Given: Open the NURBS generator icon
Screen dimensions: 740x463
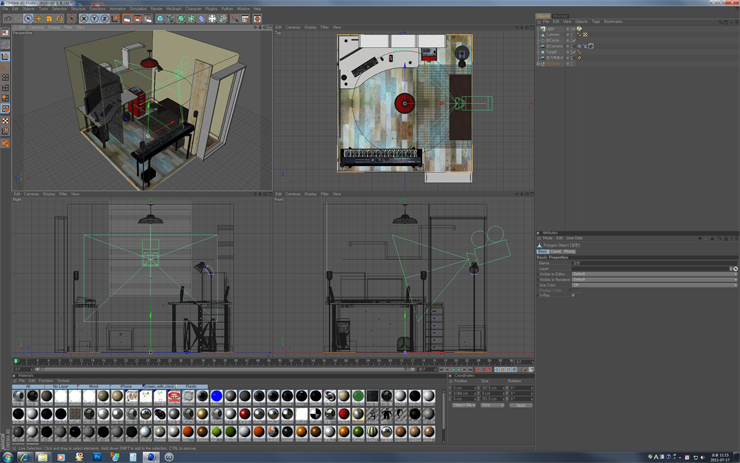Looking at the screenshot, I should point(181,19).
